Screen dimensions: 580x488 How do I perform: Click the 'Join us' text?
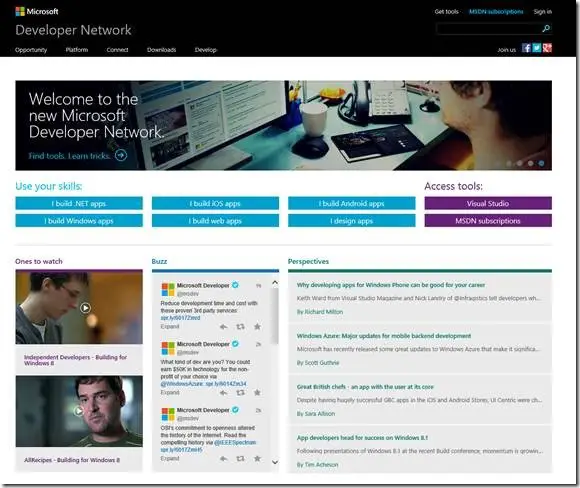(506, 50)
